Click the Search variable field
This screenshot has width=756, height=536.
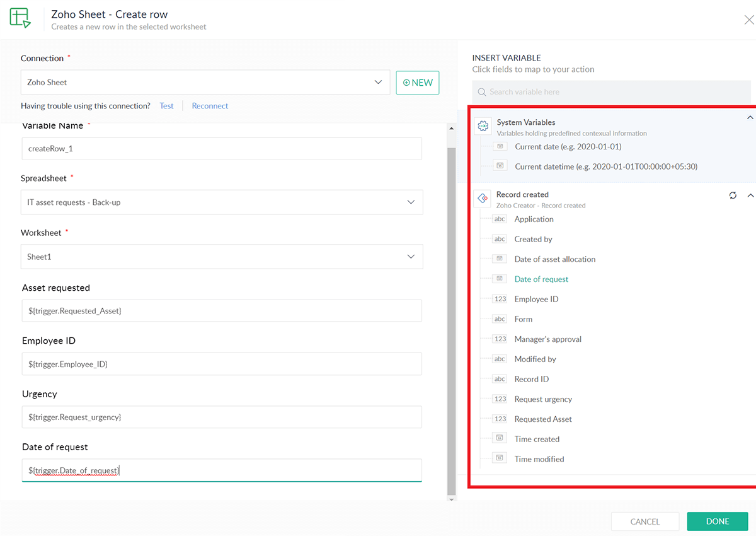[611, 92]
